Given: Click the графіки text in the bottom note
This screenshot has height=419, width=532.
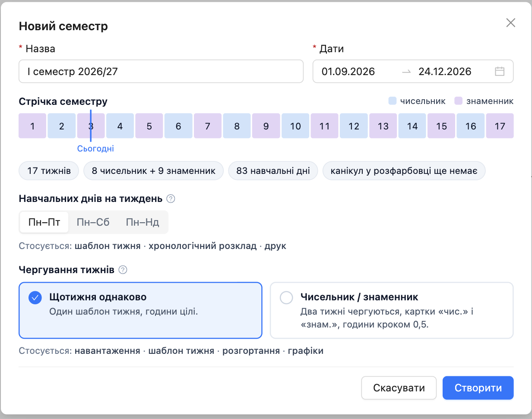Looking at the screenshot, I should click(306, 351).
